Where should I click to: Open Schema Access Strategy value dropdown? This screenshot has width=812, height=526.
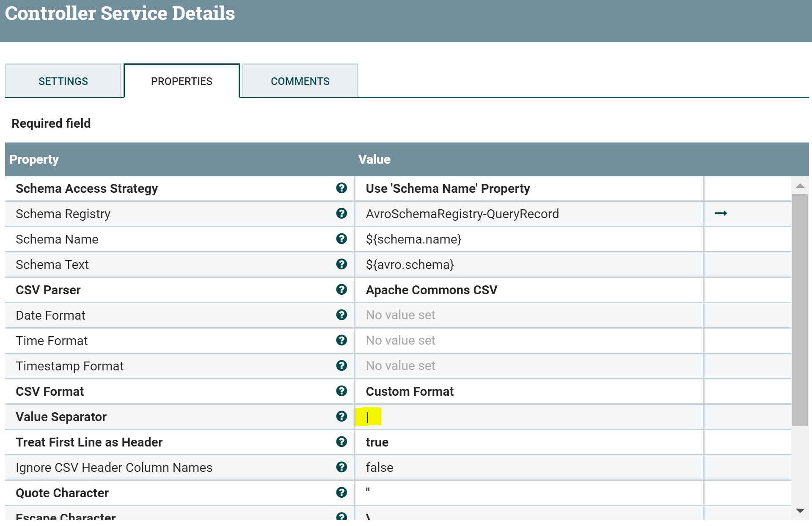[448, 189]
